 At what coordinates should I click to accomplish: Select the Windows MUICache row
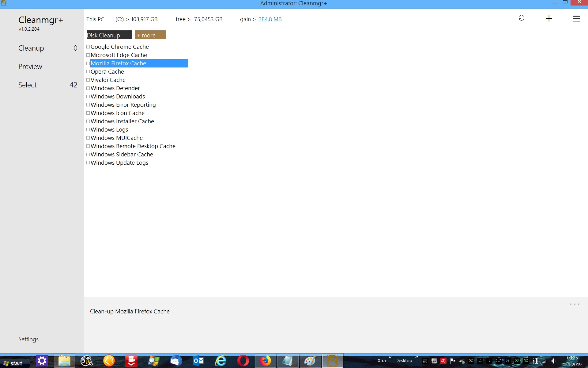(x=117, y=138)
